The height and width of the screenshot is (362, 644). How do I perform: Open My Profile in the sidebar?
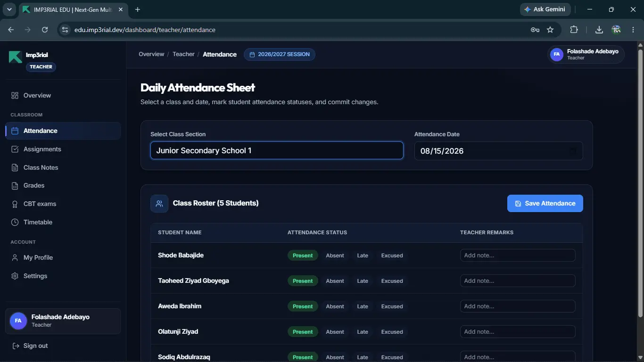[x=63, y=258]
